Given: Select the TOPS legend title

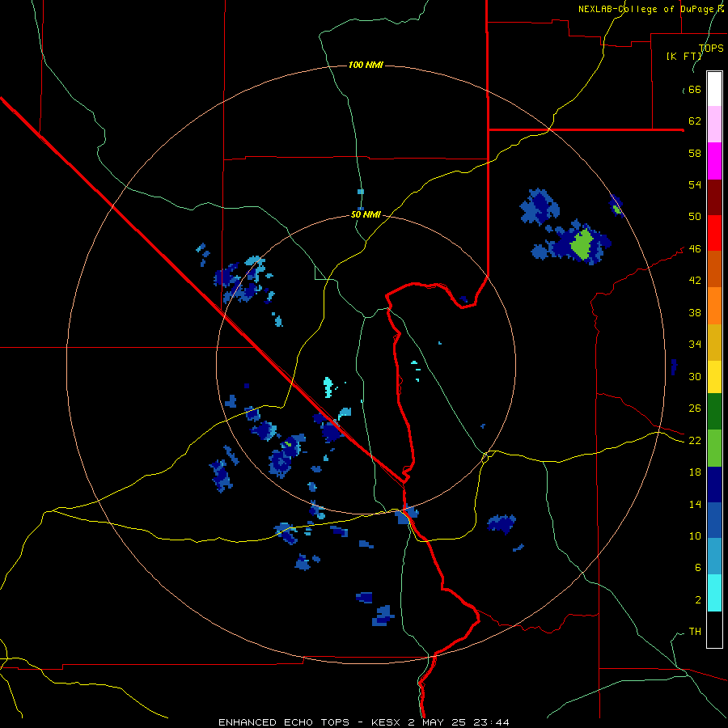Looking at the screenshot, I should pos(711,48).
